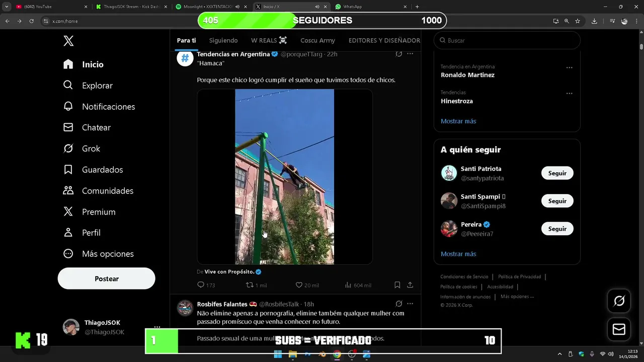Open the floating Grok button
This screenshot has width=644, height=362.
coord(619,301)
